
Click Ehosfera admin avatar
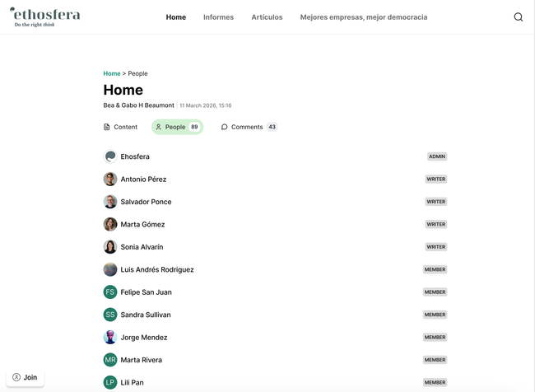[x=110, y=156]
